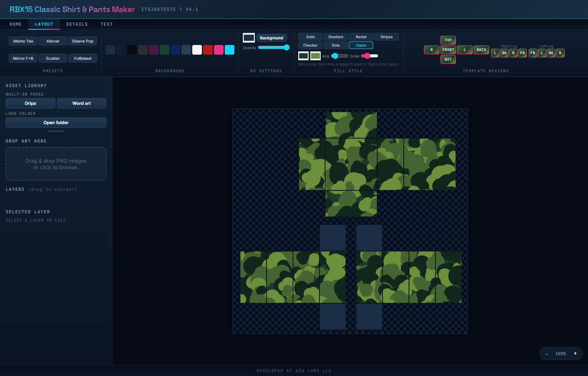Apply the Sleeve Pop preset
The width and height of the screenshot is (588, 376).
click(x=83, y=41)
